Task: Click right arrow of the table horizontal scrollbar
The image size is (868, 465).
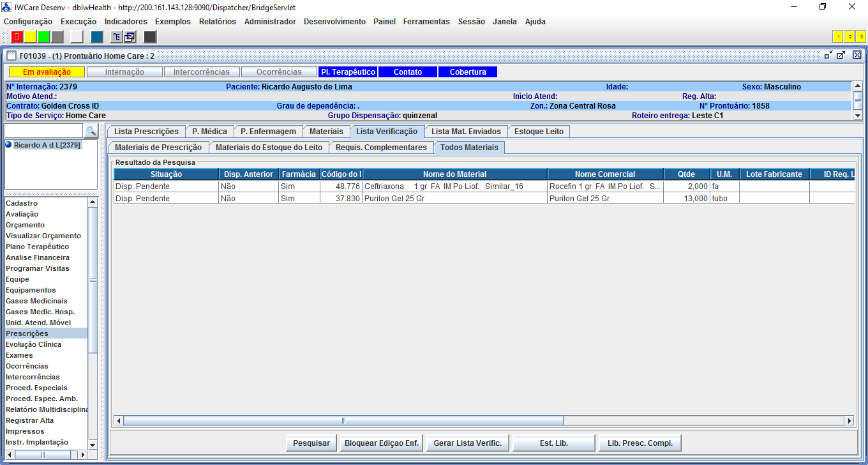Action: [848, 420]
